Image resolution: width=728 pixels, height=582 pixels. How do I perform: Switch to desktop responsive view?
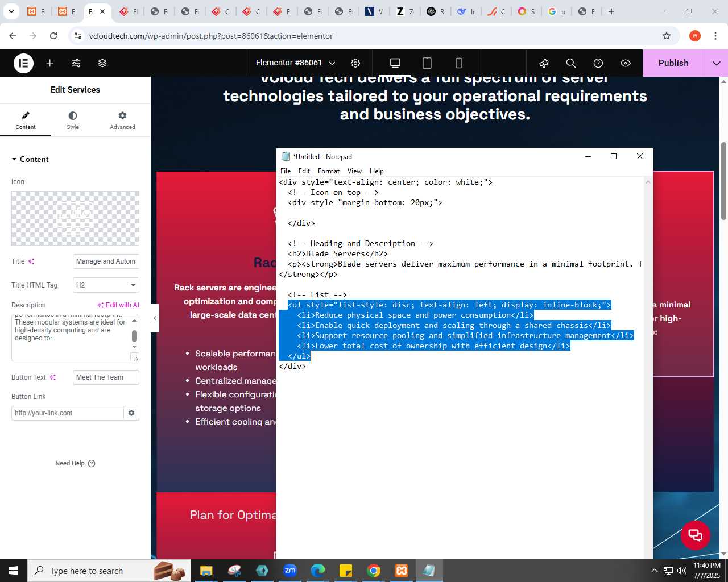[x=395, y=63]
